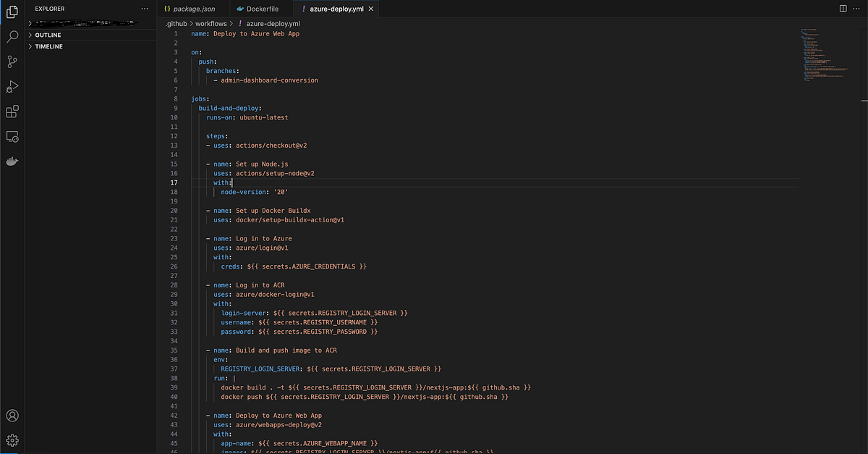
Task: Open Explorer panel more actions ellipsis
Action: pyautogui.click(x=145, y=9)
